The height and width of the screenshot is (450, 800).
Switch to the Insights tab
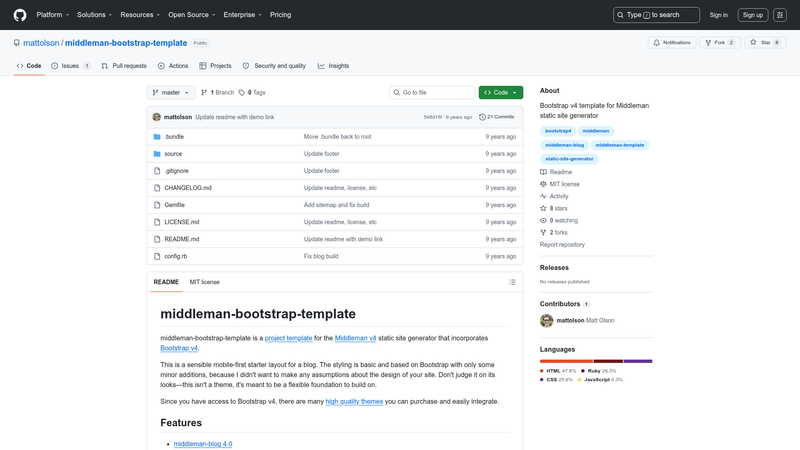334,66
